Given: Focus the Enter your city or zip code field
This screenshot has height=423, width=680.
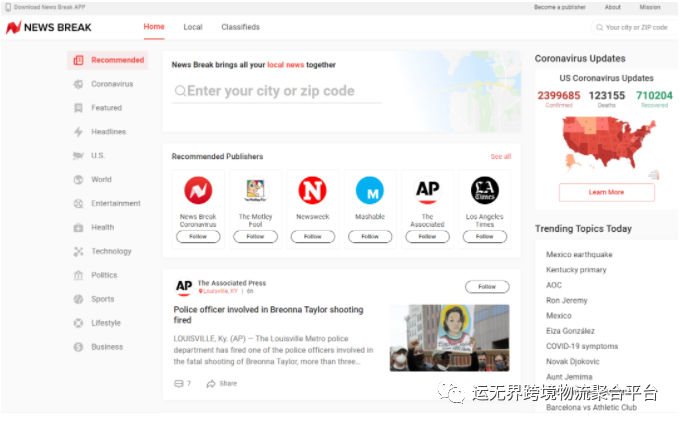Looking at the screenshot, I should (x=277, y=91).
